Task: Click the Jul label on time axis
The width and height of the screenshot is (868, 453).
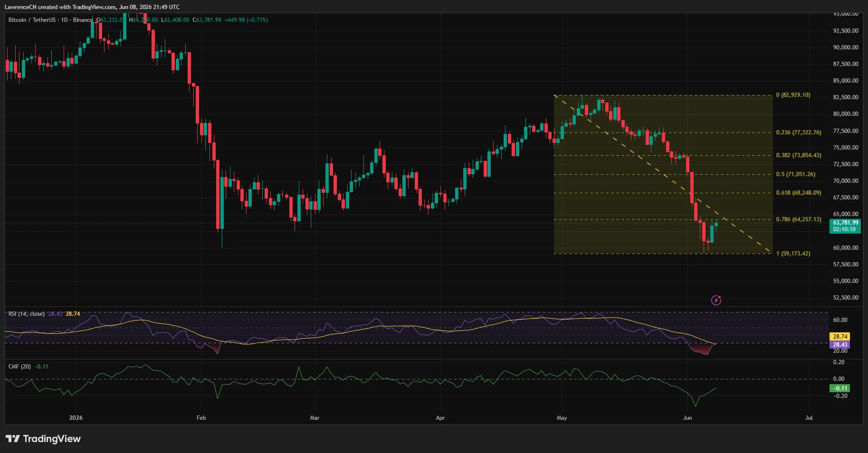Action: [809, 418]
